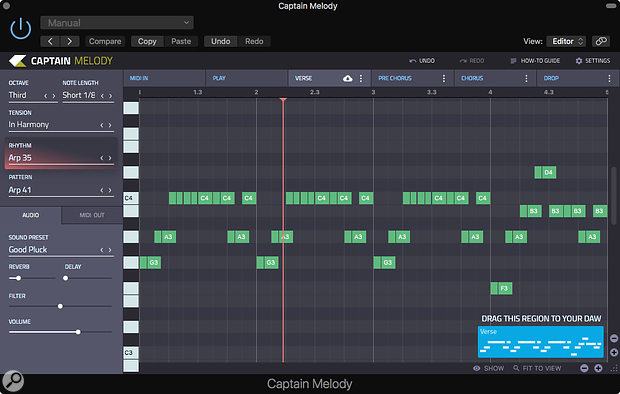
Task: Click the magnifier icon at bottom-left
Action: coord(13,381)
